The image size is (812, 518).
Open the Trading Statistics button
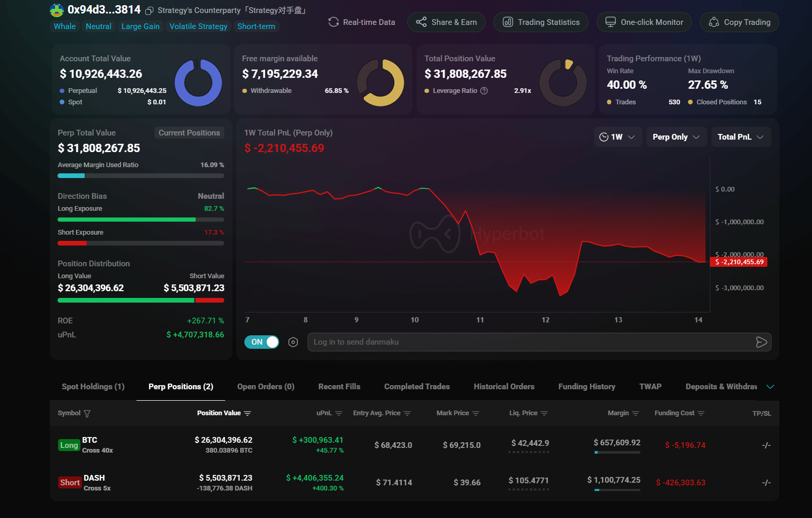(541, 22)
